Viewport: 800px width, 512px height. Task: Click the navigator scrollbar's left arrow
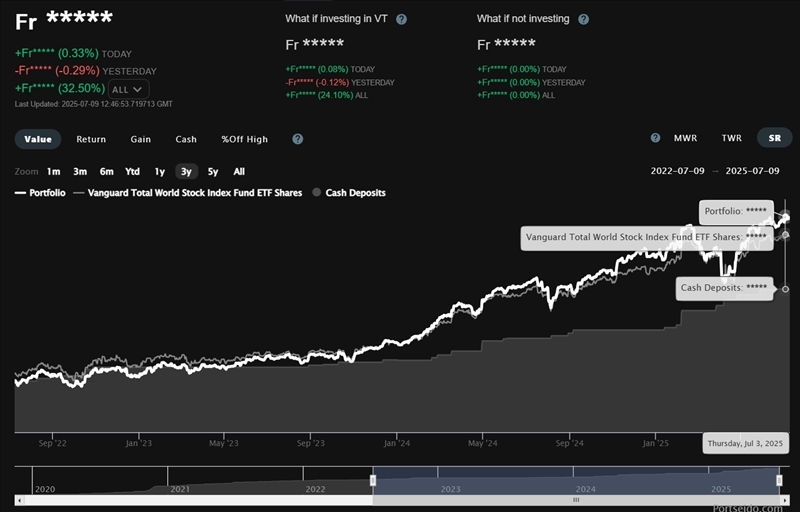point(19,499)
